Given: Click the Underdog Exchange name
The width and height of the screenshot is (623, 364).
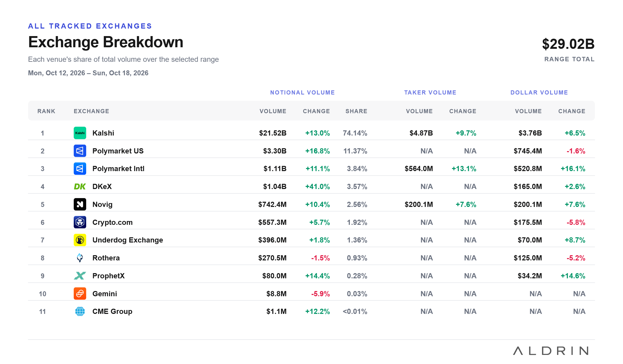Looking at the screenshot, I should pyautogui.click(x=128, y=240).
